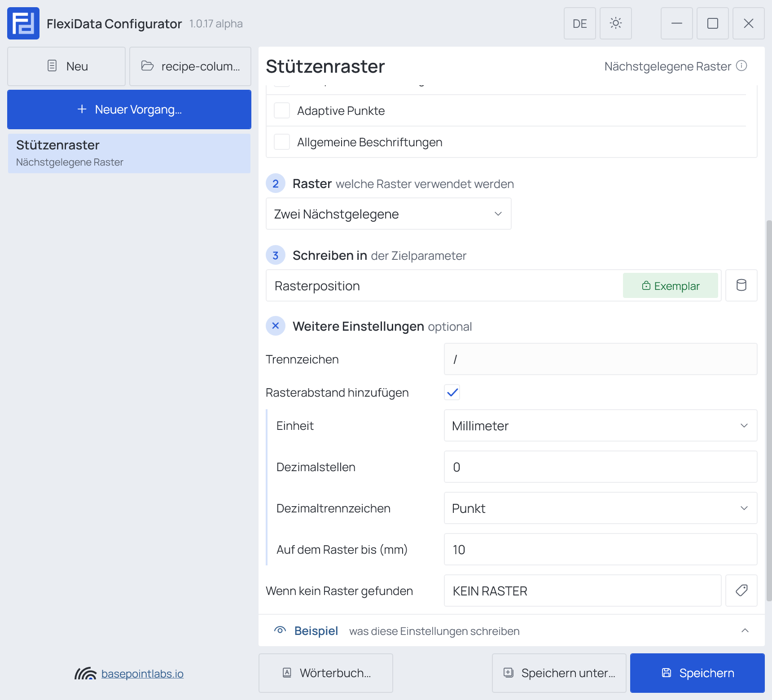Click the Stützenraster panel heading
Viewport: 772px width, 700px height.
pyautogui.click(x=325, y=66)
